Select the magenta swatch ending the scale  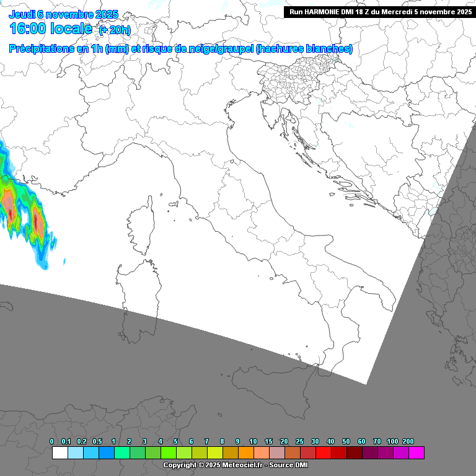[416, 453]
